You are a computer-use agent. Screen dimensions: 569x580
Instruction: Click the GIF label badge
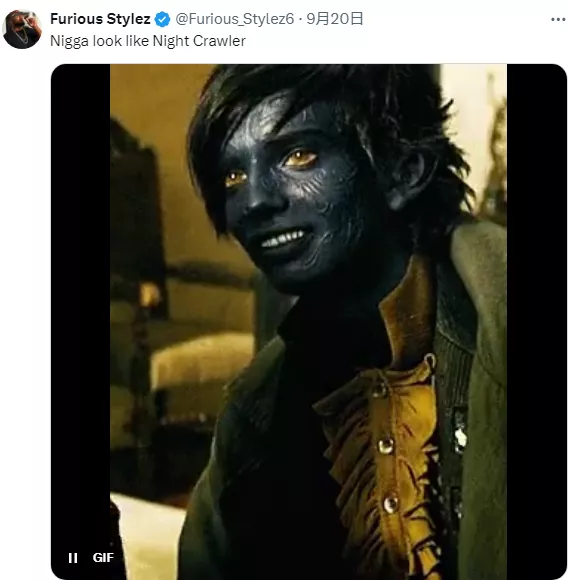[x=103, y=557]
